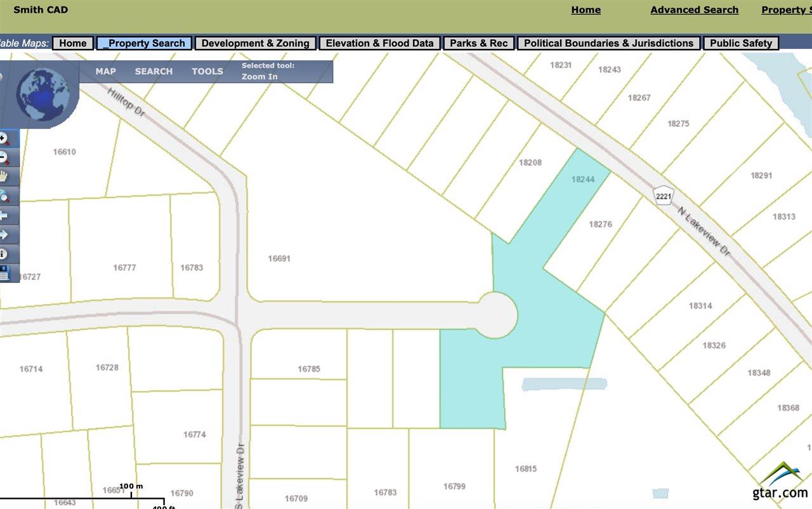The height and width of the screenshot is (509, 812).
Task: Open the Parks & Rec map tab
Action: 479,43
